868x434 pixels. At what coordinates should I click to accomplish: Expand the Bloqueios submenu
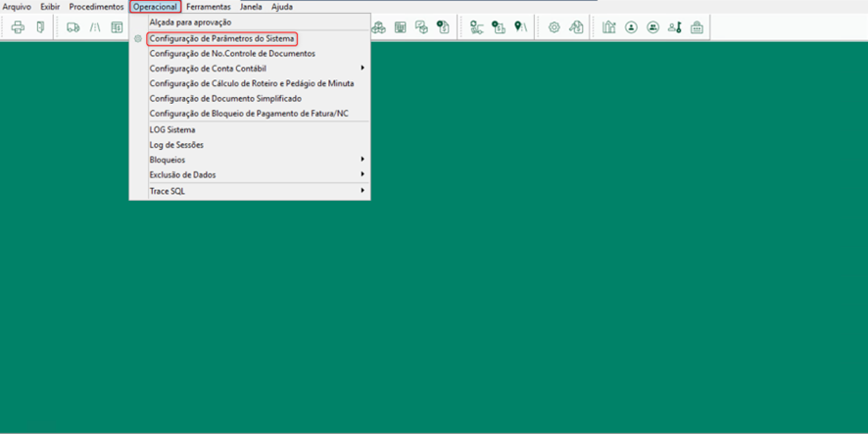pyautogui.click(x=250, y=160)
